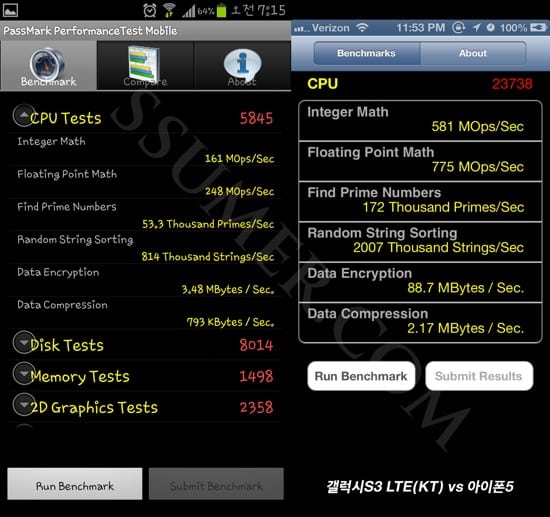Tap the location arrow icon on iPhone

476,27
